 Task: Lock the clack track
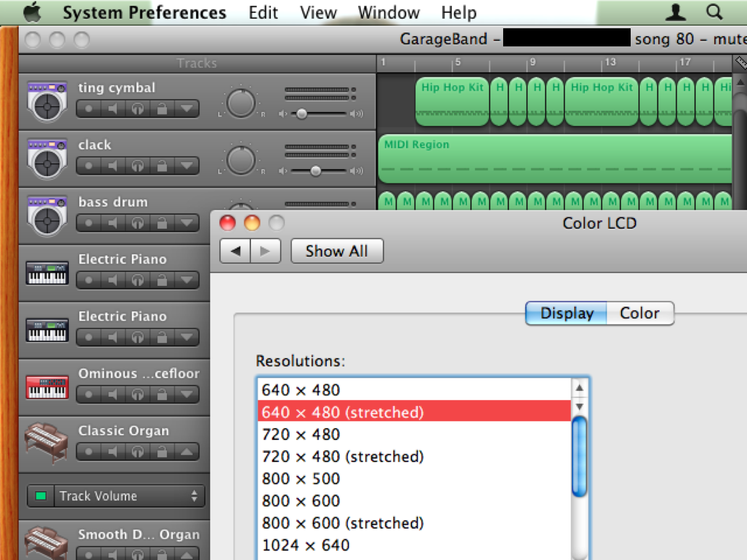point(162,166)
